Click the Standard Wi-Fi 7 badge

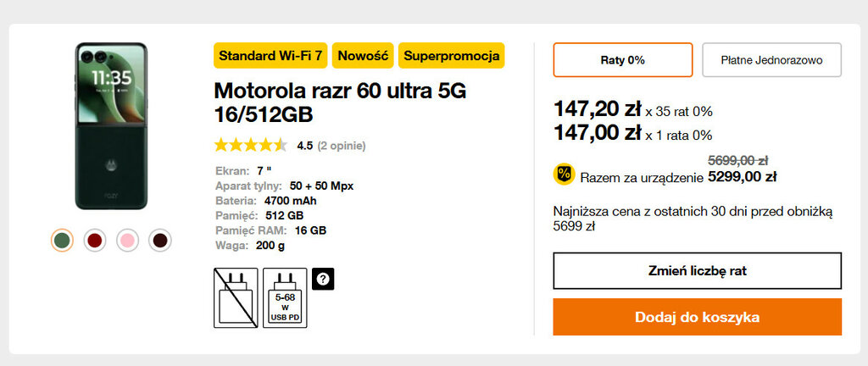tap(270, 56)
